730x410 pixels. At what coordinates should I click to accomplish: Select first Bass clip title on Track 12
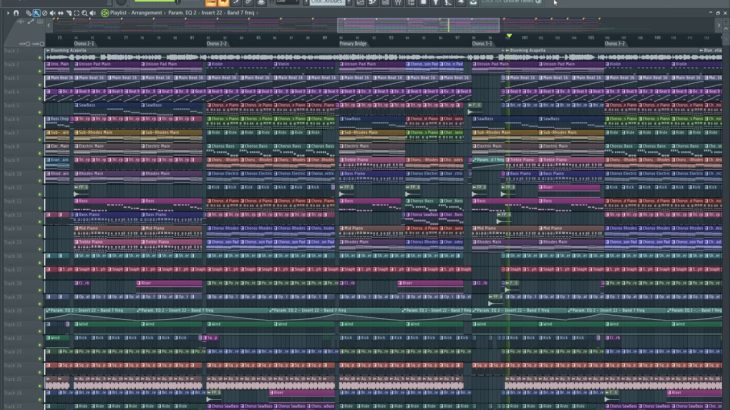coord(83,201)
